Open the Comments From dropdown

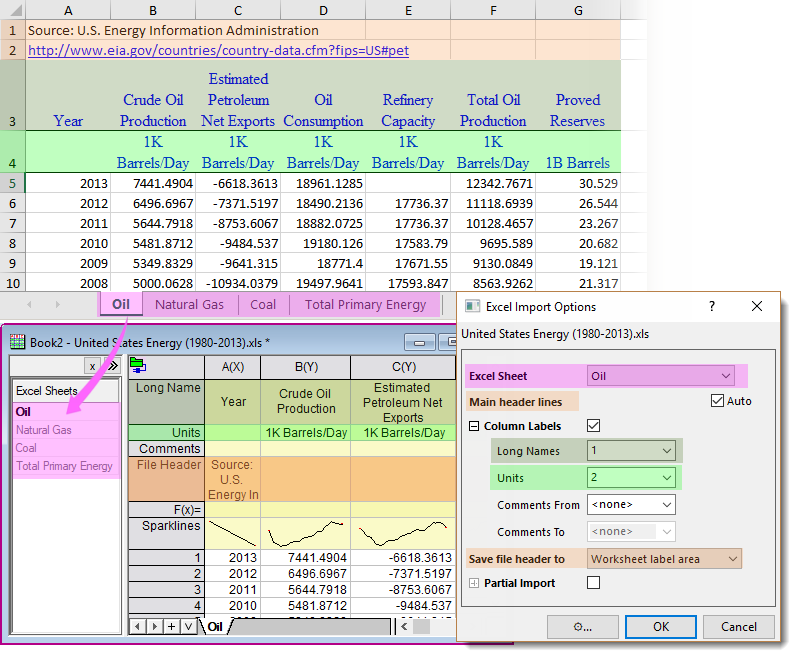[631, 504]
